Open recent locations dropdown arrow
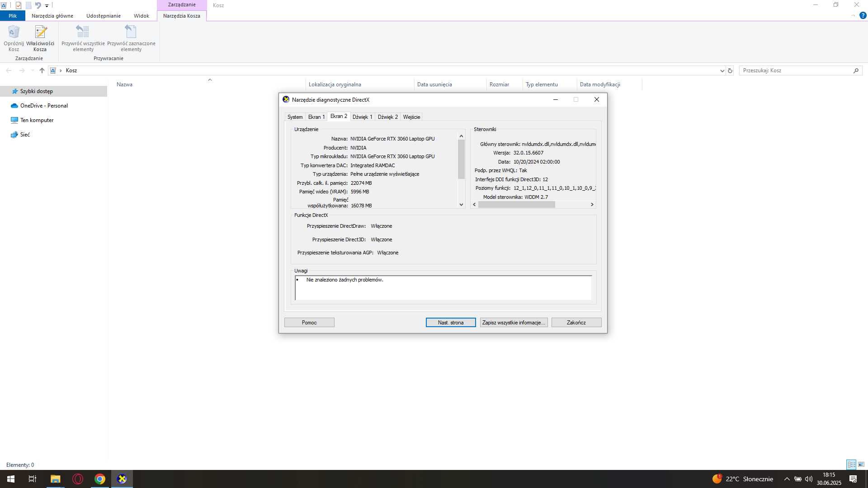This screenshot has height=488, width=868. [x=32, y=70]
